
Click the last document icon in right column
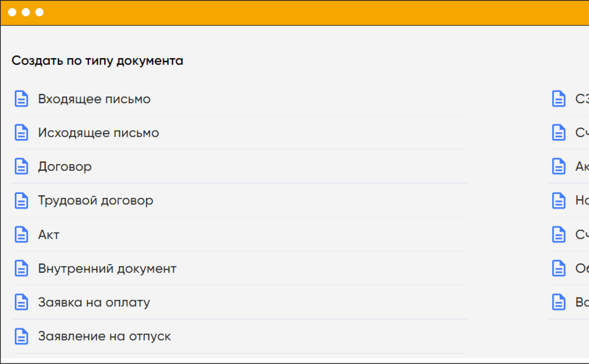click(559, 302)
